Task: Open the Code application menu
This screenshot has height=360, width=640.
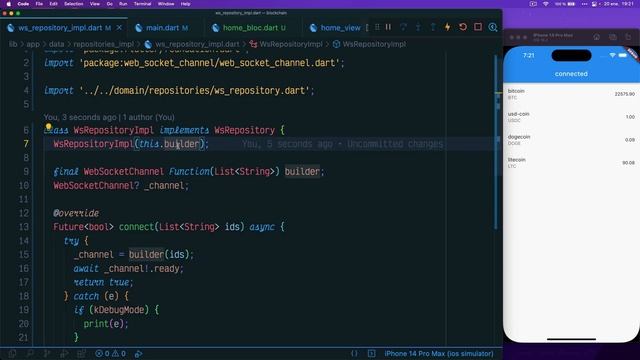Action: click(x=23, y=4)
